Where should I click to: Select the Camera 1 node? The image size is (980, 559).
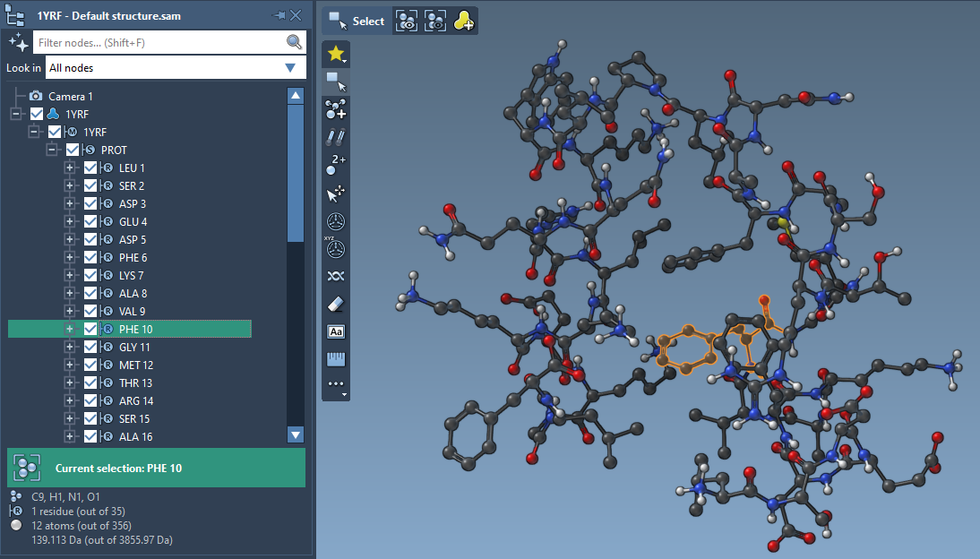click(x=70, y=97)
